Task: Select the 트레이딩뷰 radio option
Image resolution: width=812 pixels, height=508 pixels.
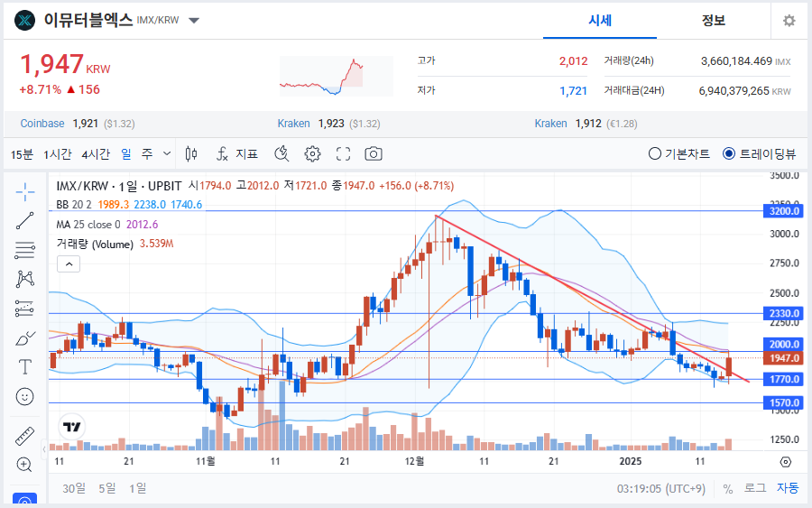Action: pos(759,153)
